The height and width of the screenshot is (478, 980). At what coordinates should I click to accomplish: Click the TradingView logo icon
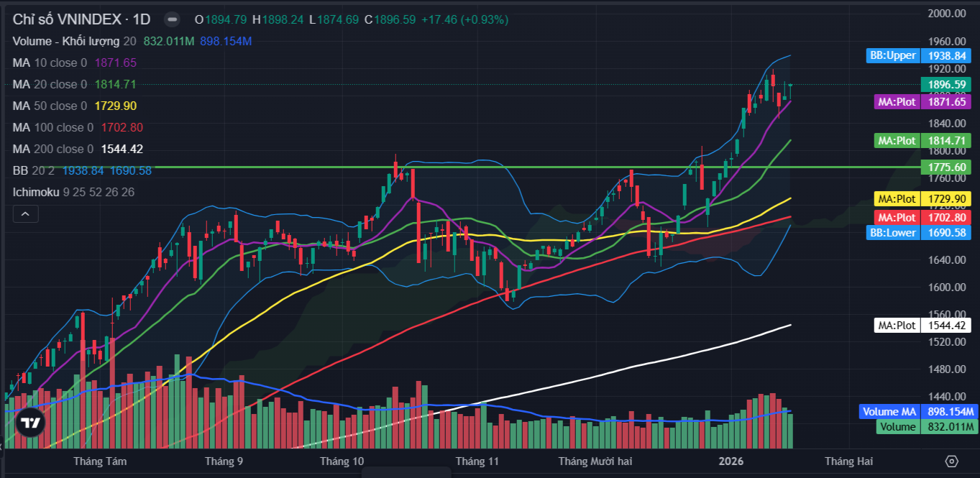pos(29,423)
